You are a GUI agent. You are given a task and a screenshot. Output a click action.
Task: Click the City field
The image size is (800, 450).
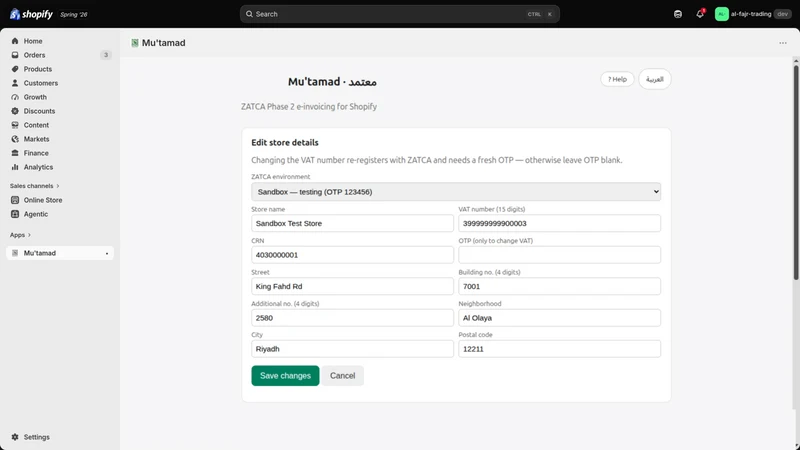(x=352, y=349)
